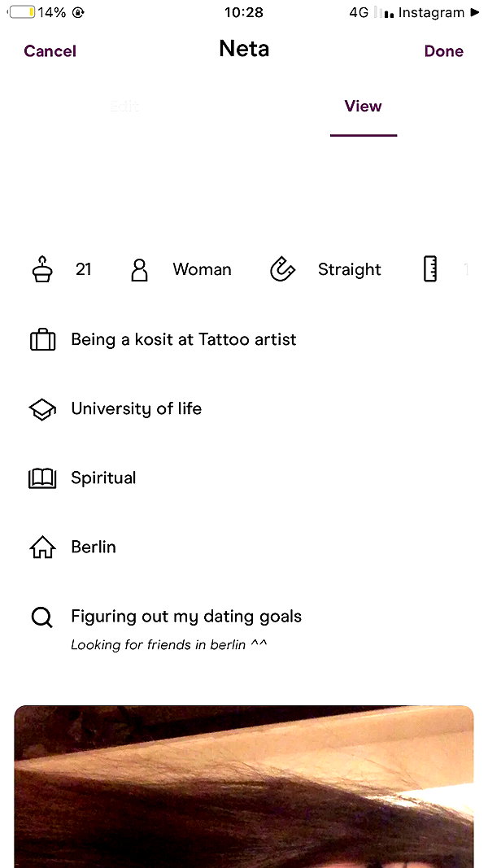
Task: Tap the house hometown icon
Action: [42, 547]
